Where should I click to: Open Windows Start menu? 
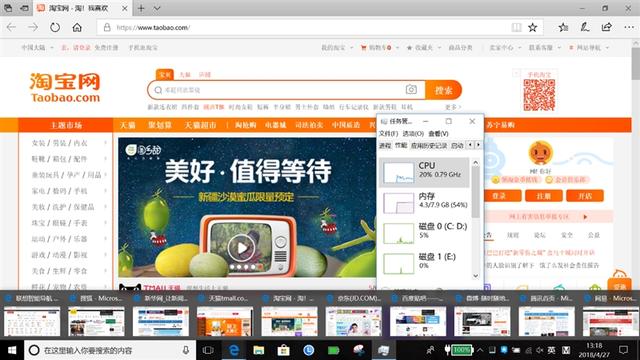point(12,350)
